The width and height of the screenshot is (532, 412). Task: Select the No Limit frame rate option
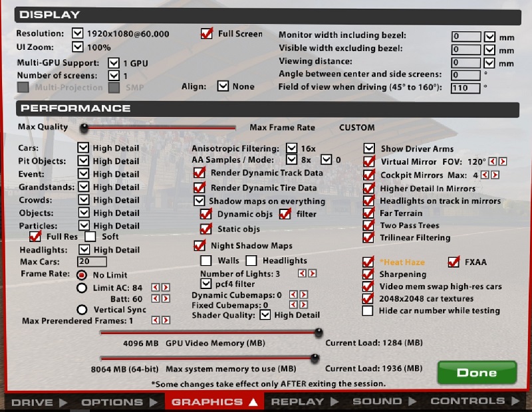coord(82,274)
